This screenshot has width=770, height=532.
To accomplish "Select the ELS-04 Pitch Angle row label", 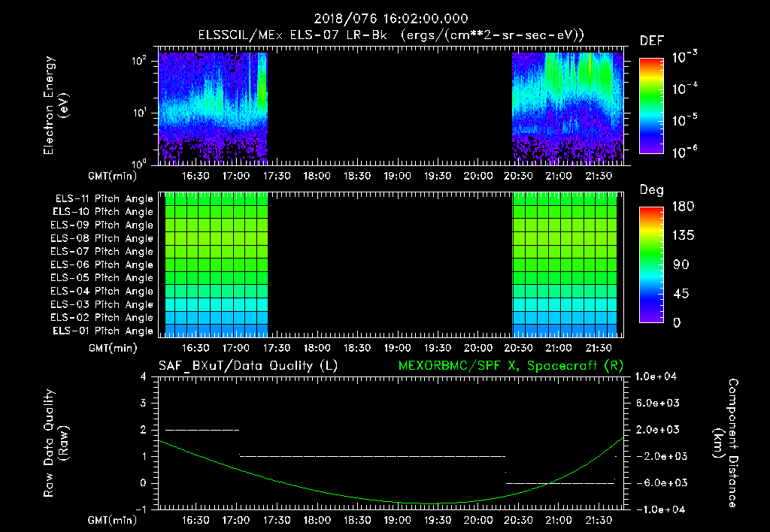I will coord(102,291).
